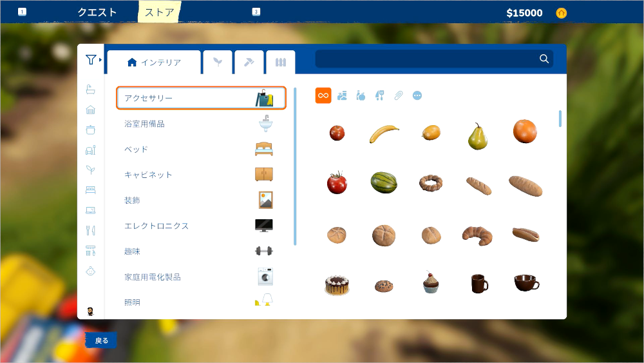644x363 pixels.
Task: Choose the red apple item
Action: 337,133
